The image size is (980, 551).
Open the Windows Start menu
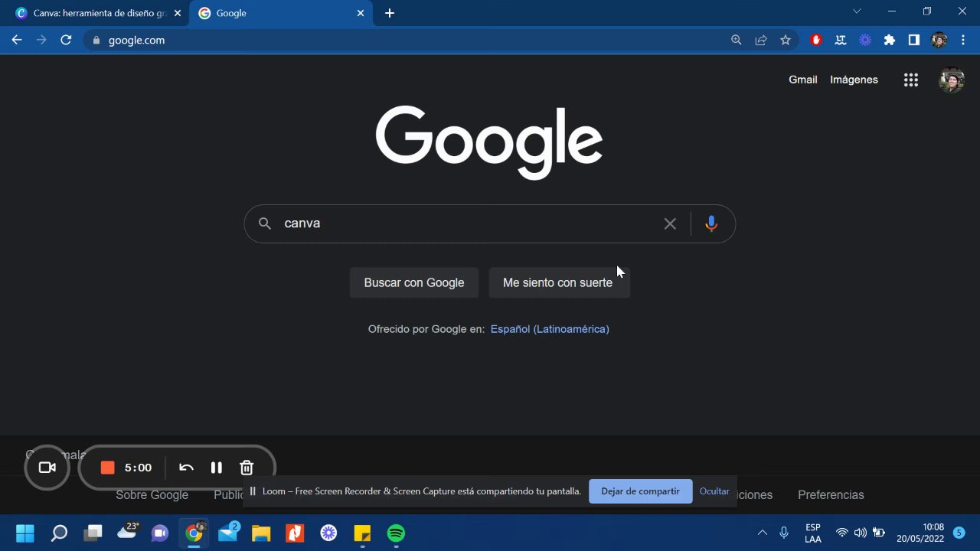[25, 533]
